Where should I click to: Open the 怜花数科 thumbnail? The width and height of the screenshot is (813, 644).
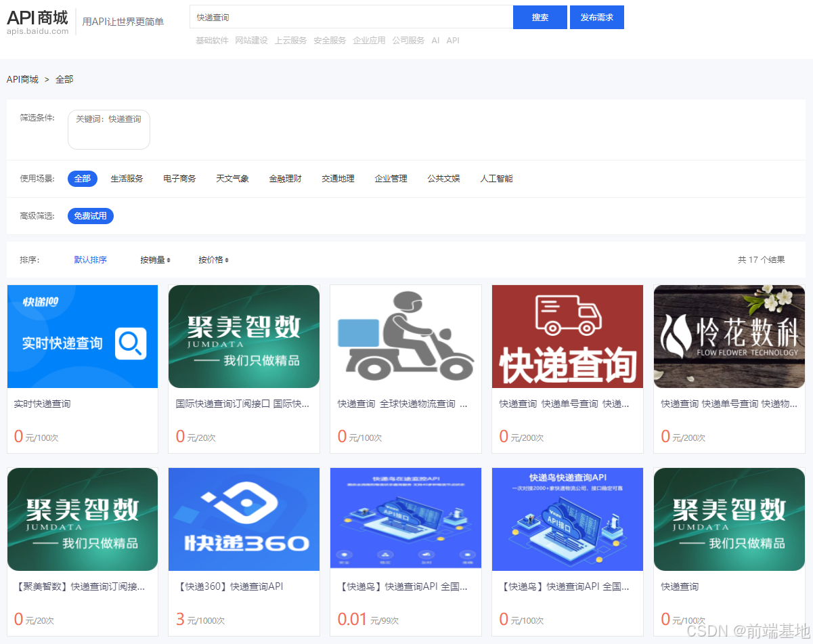point(729,337)
